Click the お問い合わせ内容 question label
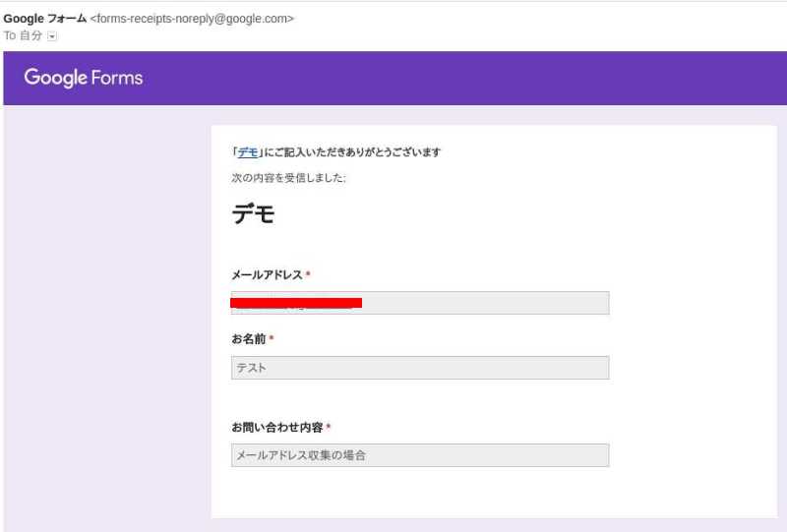This screenshot has height=532, width=787. (277, 427)
